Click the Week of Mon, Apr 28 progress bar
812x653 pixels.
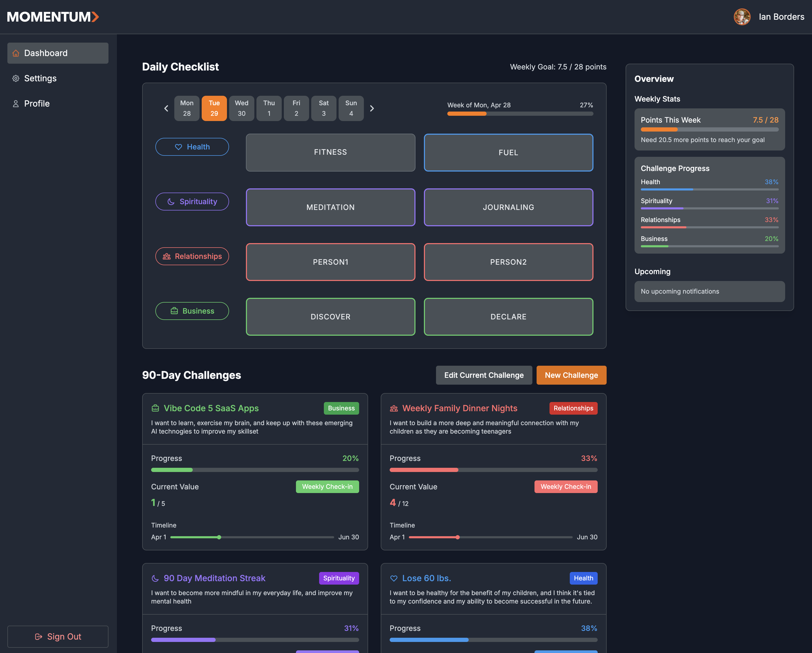coord(520,114)
